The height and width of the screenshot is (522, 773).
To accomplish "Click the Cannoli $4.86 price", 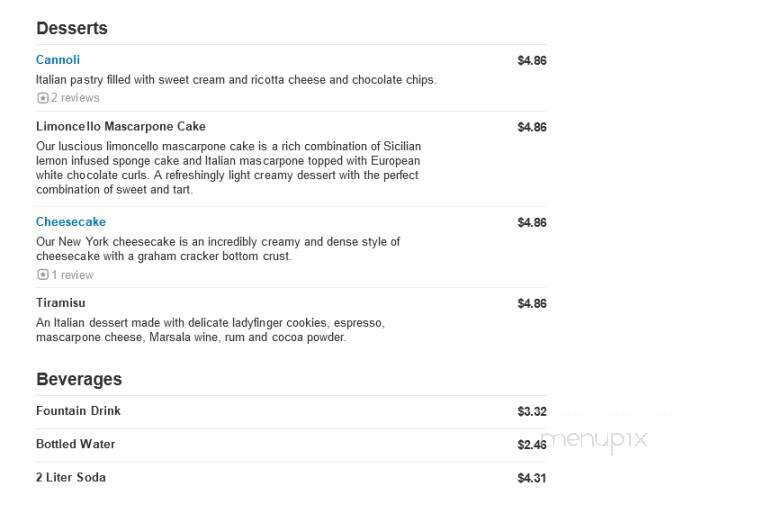I will 532,61.
